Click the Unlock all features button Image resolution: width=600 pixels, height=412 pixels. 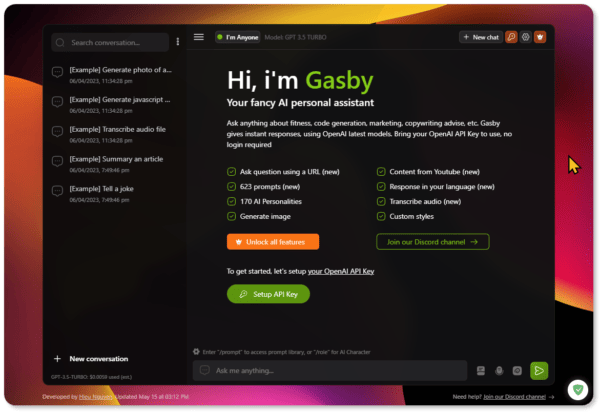point(272,241)
